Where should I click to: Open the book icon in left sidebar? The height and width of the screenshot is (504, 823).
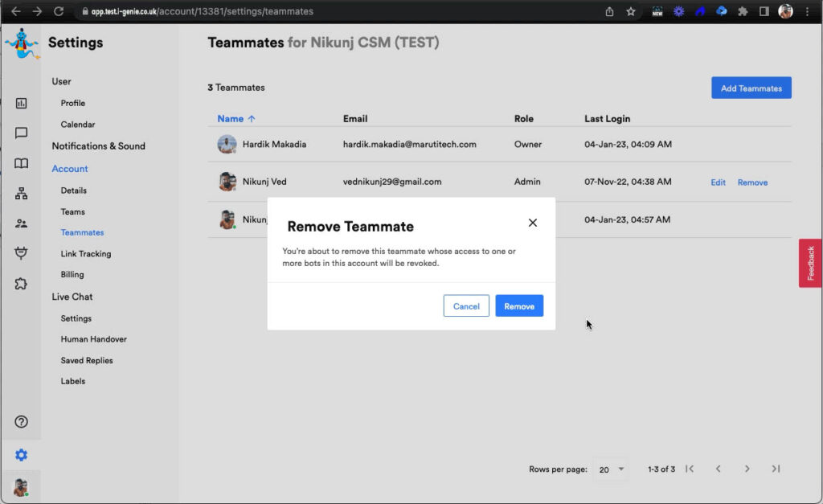click(x=22, y=163)
